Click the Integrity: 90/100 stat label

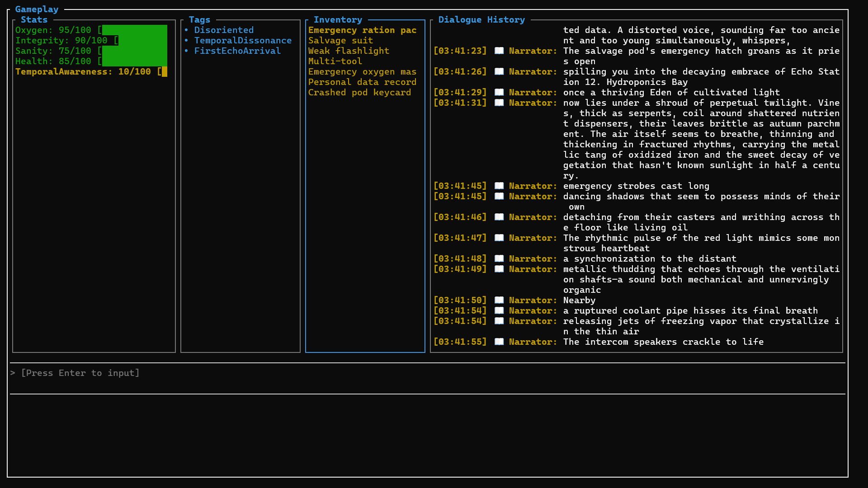pos(61,40)
